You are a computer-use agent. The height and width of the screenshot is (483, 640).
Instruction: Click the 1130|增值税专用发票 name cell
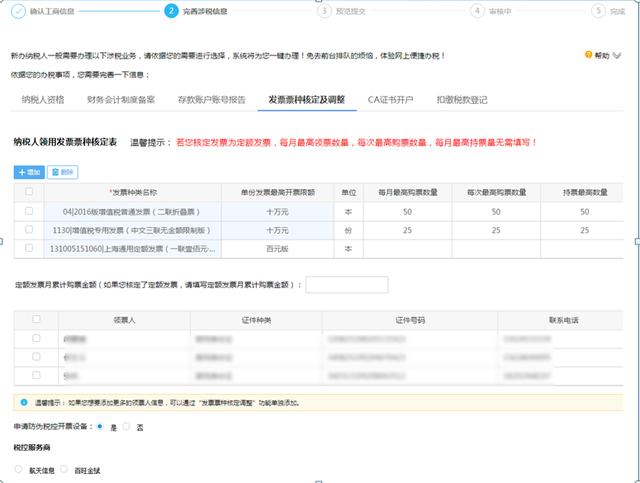point(133,230)
